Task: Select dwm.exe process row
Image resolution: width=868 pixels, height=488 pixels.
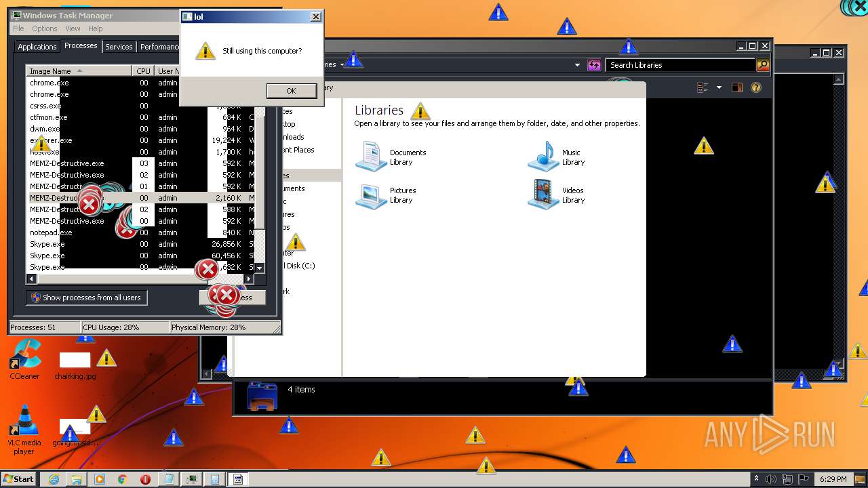Action: tap(140, 129)
